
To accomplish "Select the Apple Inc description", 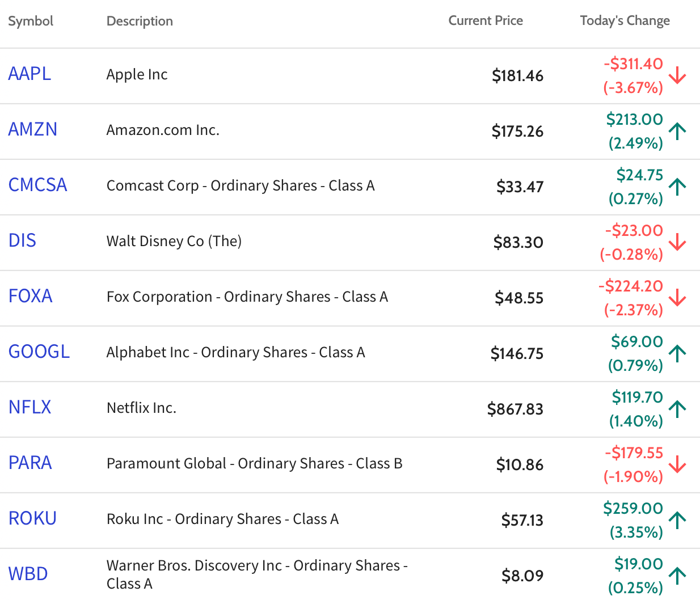I will [x=137, y=74].
